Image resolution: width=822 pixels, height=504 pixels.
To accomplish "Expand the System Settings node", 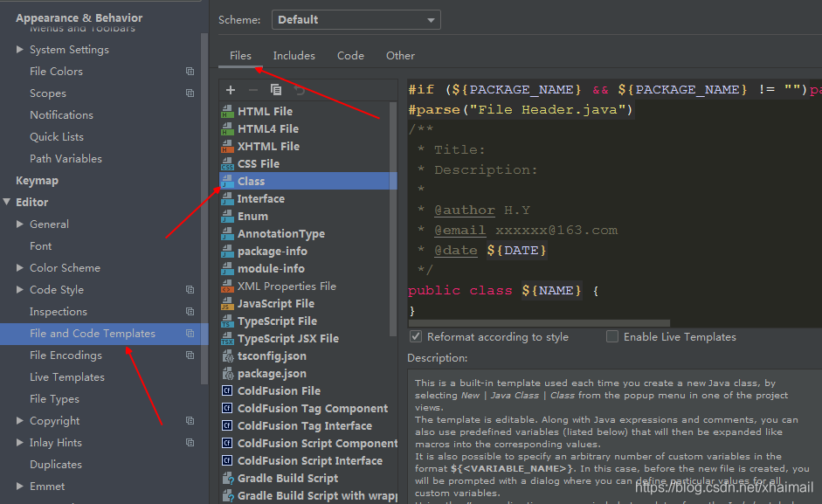I will click(20, 49).
